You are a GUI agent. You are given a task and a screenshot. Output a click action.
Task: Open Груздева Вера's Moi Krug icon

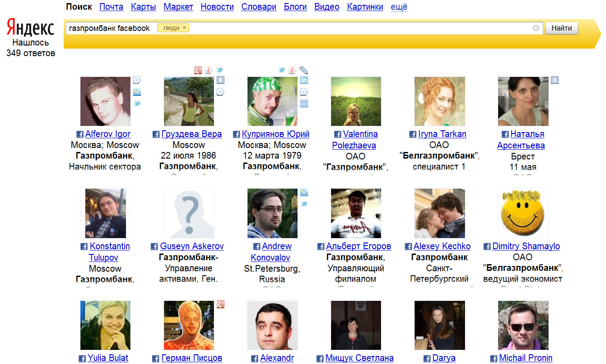[x=220, y=92]
